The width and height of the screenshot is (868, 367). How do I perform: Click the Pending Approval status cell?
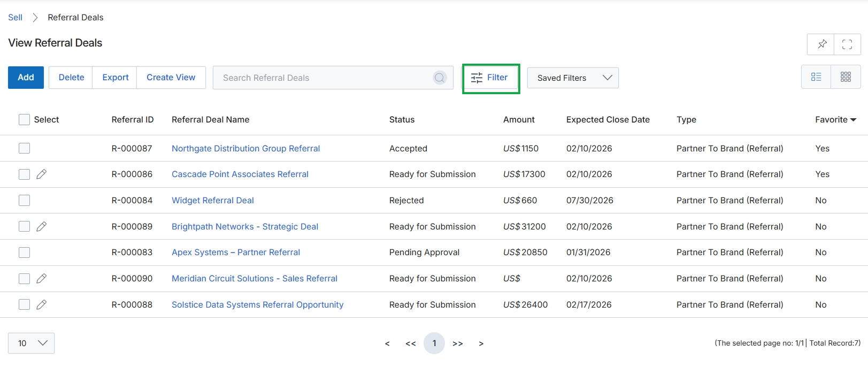pyautogui.click(x=424, y=253)
